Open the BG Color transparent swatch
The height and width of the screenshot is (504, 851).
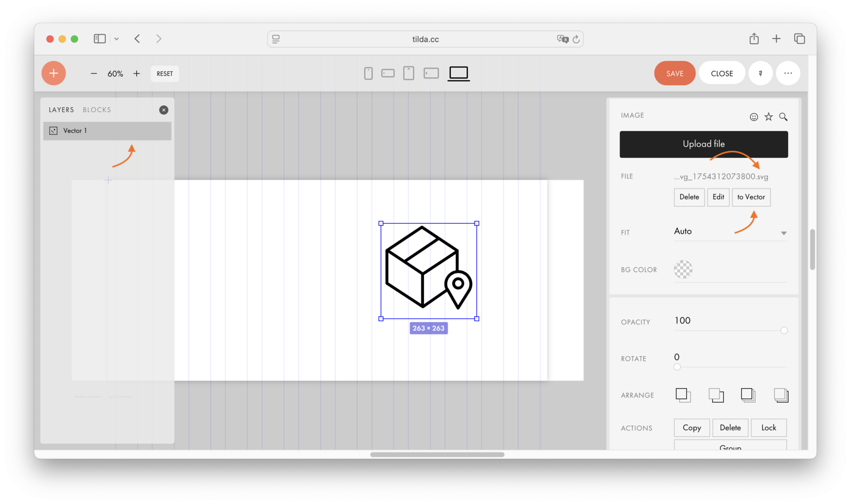click(x=683, y=269)
